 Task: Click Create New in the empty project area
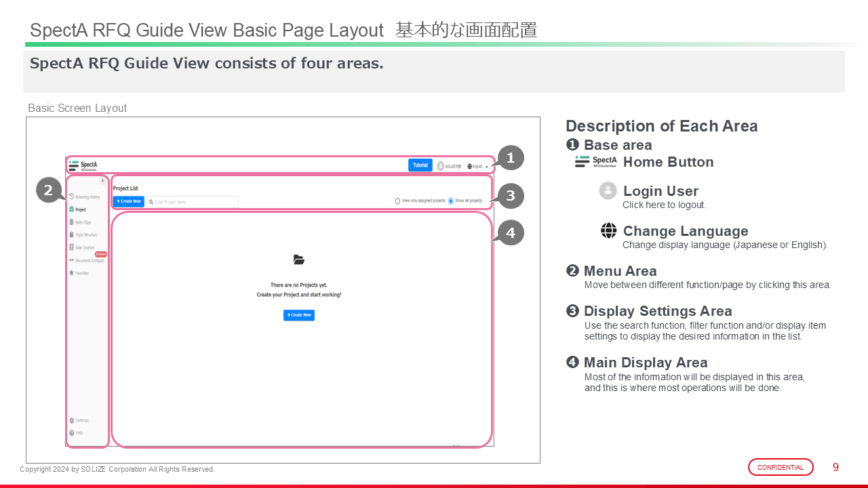[299, 315]
